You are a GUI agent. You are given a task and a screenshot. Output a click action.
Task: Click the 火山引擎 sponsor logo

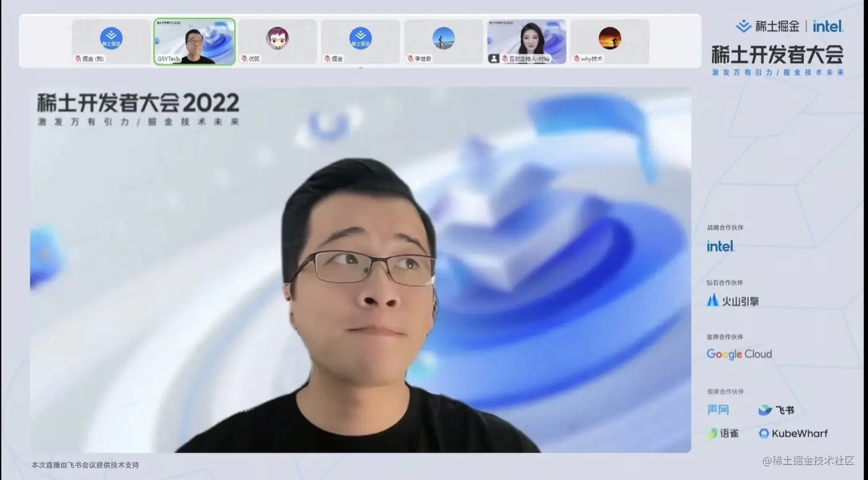733,301
